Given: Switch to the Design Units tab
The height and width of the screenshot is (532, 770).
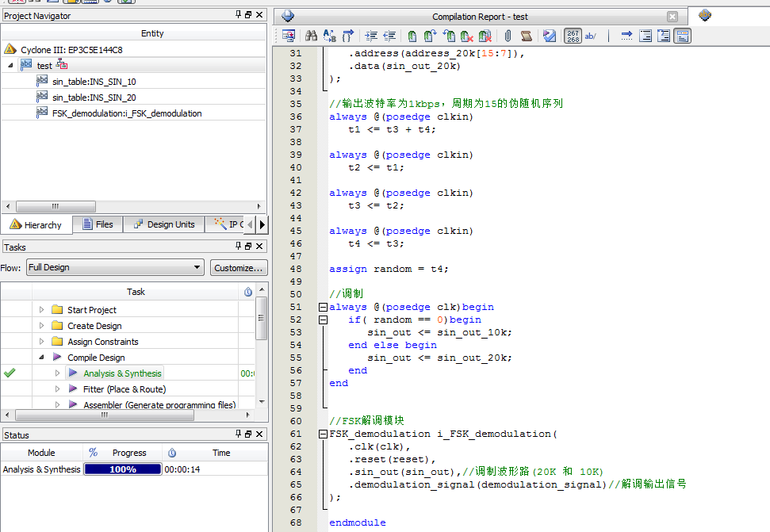Looking at the screenshot, I should click(x=163, y=224).
